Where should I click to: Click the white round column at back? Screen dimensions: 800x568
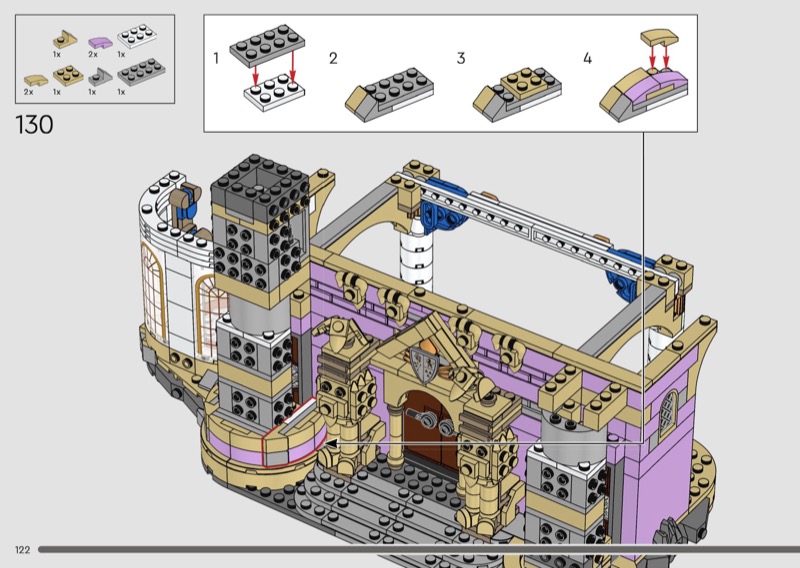pos(414,250)
